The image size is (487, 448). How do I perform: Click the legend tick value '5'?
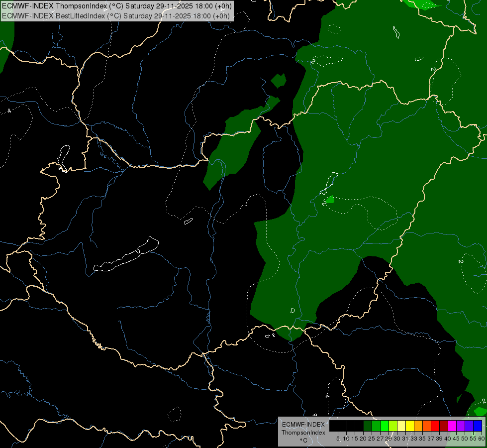tap(338, 439)
